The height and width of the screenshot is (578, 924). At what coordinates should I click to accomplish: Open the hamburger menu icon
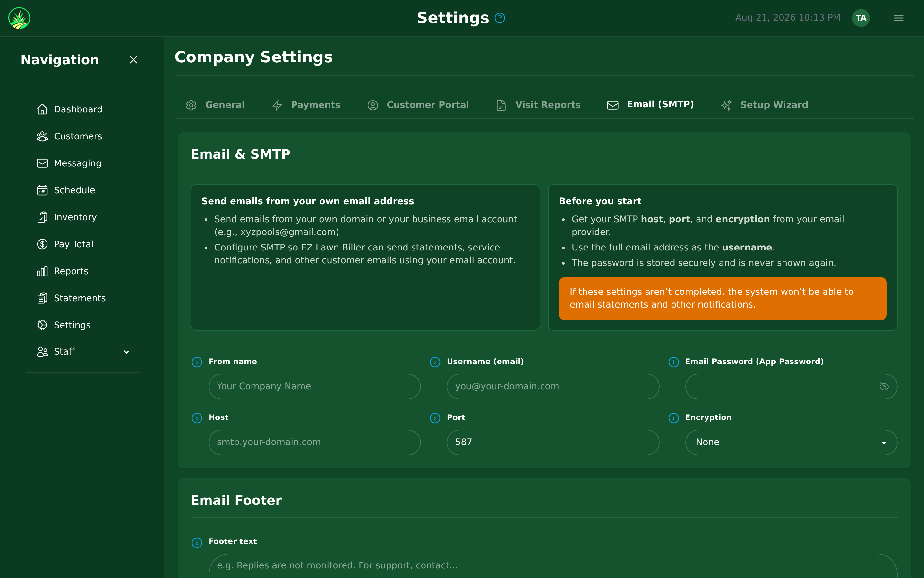899,18
